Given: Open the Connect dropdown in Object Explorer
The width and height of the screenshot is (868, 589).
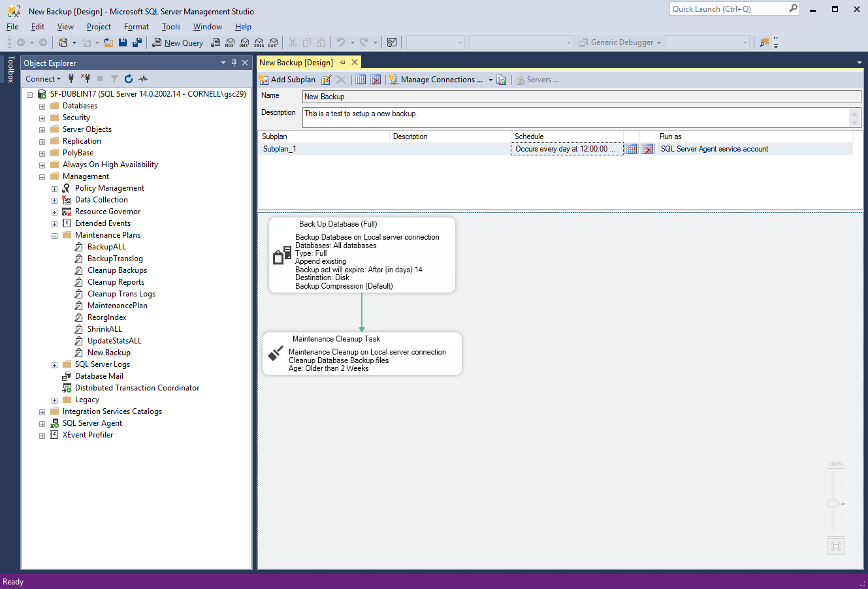Looking at the screenshot, I should 43,79.
